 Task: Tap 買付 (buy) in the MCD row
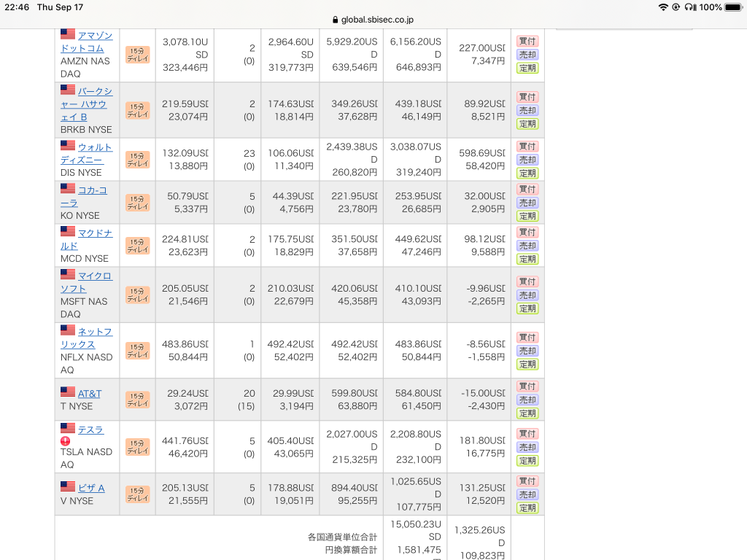[527, 232]
